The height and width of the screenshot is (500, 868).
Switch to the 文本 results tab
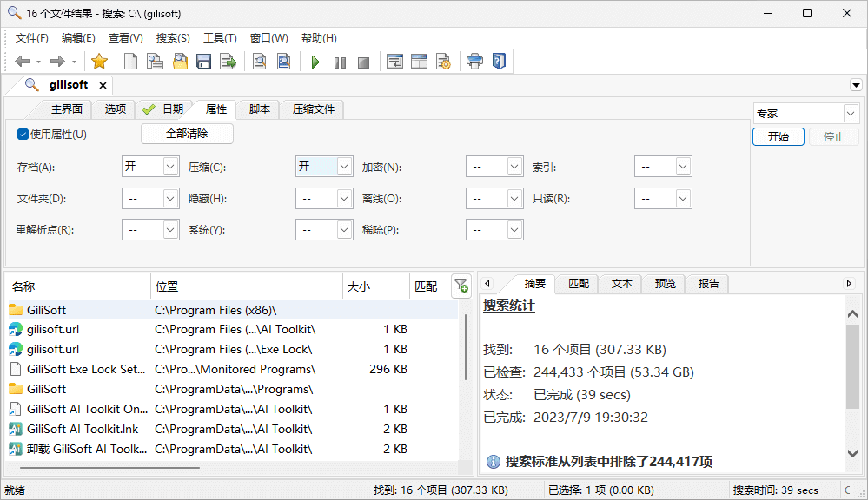(x=621, y=284)
